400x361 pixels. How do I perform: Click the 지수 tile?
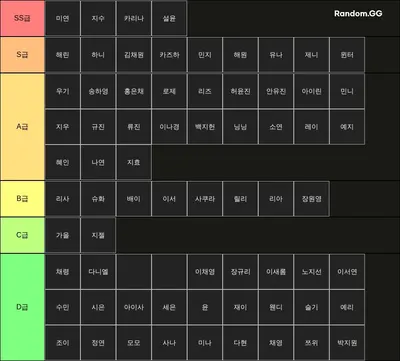coord(98,18)
